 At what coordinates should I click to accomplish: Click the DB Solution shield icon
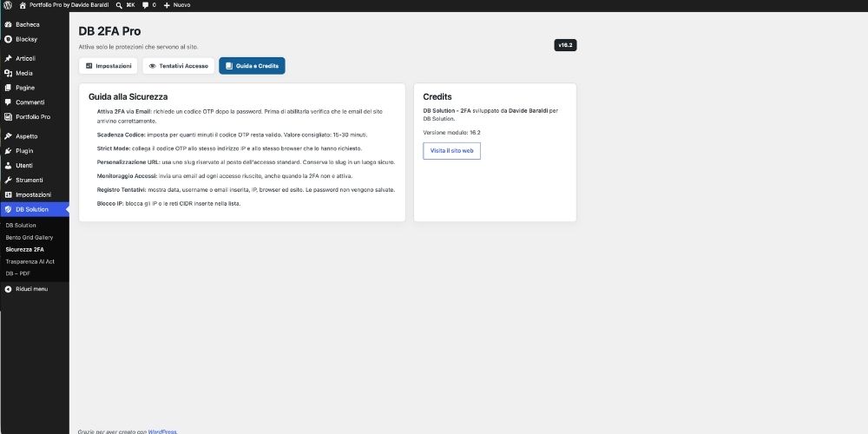tap(9, 210)
